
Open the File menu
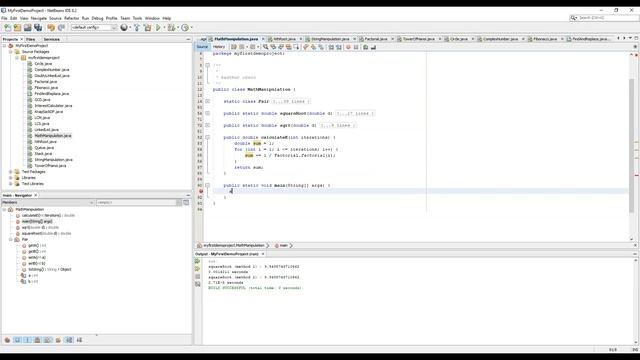click(4, 18)
